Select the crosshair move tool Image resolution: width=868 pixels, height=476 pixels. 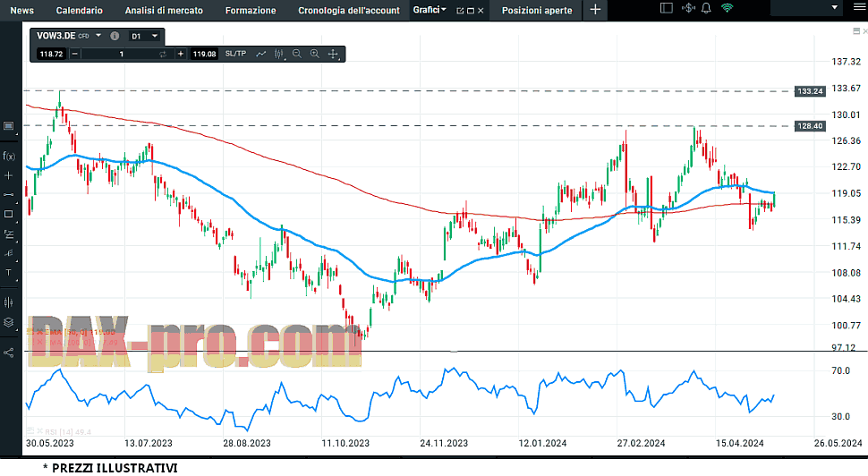coord(333,54)
